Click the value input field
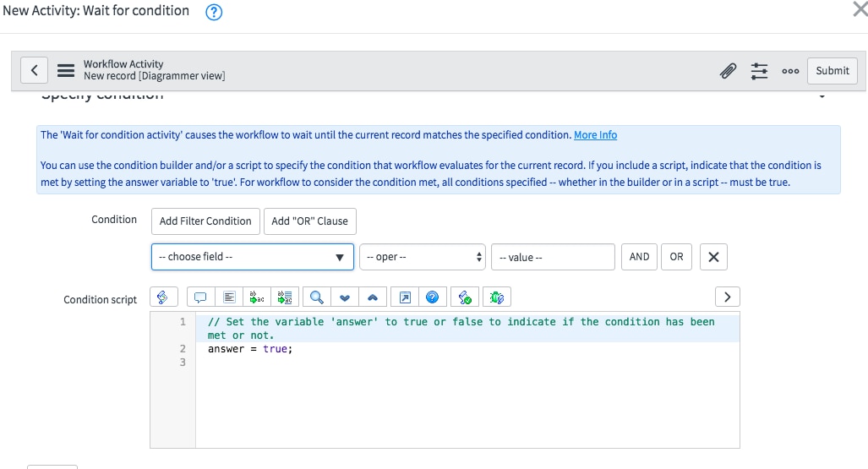The width and height of the screenshot is (868, 469). (x=553, y=257)
